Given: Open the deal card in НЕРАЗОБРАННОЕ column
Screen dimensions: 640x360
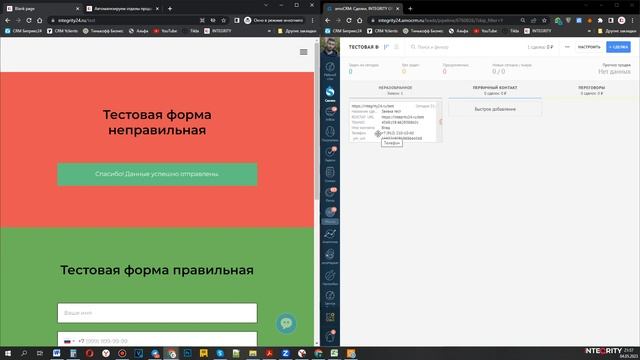Looking at the screenshot, I should click(395, 122).
